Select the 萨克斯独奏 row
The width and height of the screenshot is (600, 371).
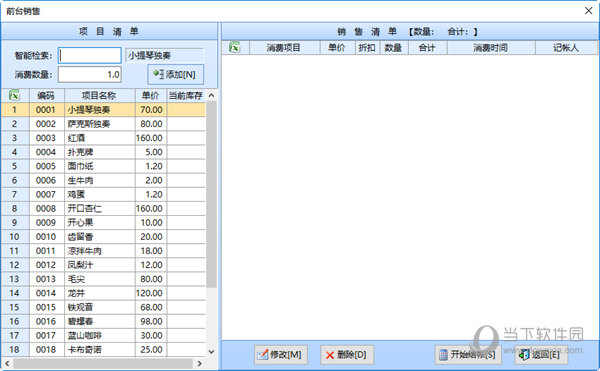tap(103, 124)
